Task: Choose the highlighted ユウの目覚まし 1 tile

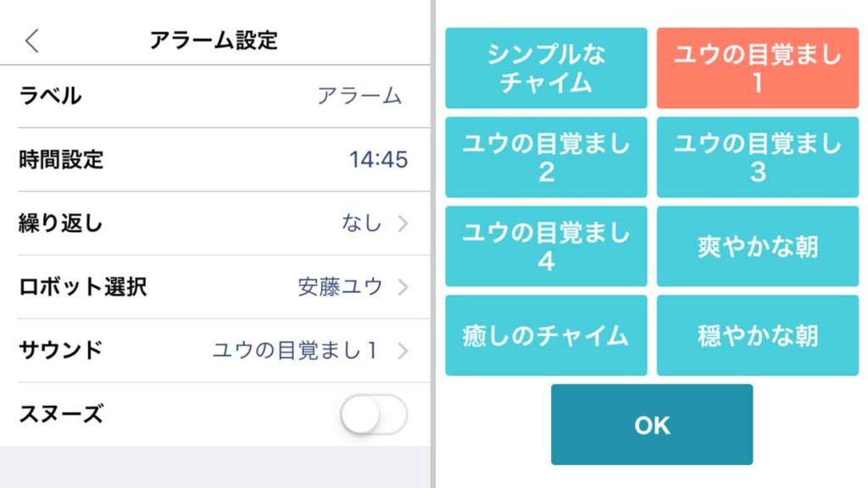Action: click(757, 68)
